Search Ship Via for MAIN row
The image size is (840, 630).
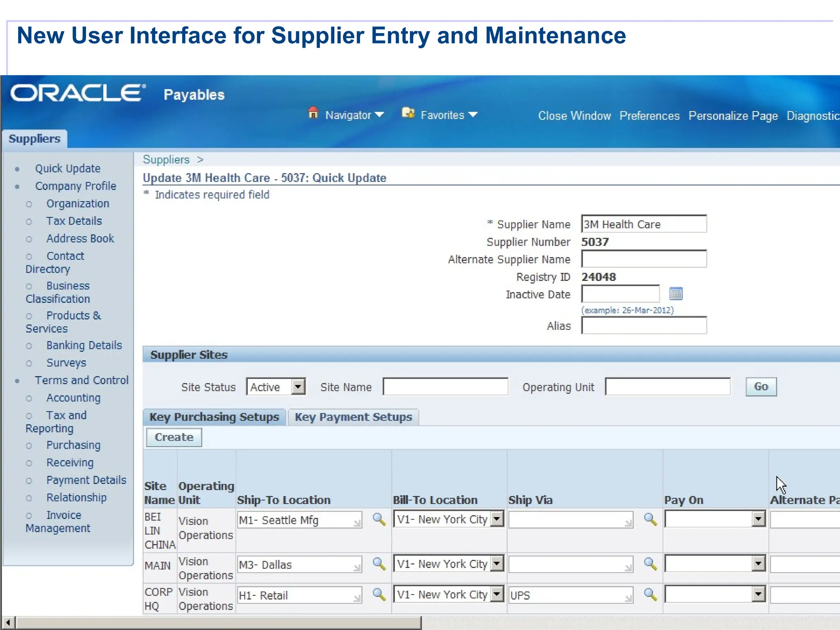[x=651, y=564]
